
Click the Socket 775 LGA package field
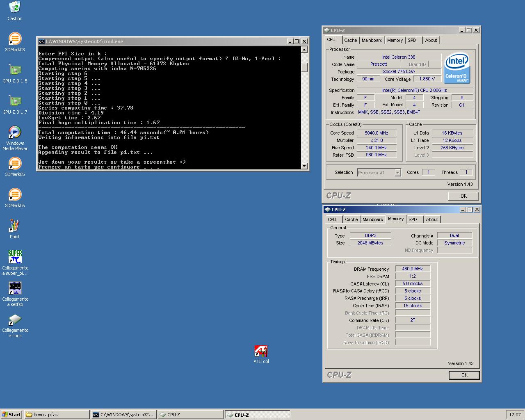point(399,71)
